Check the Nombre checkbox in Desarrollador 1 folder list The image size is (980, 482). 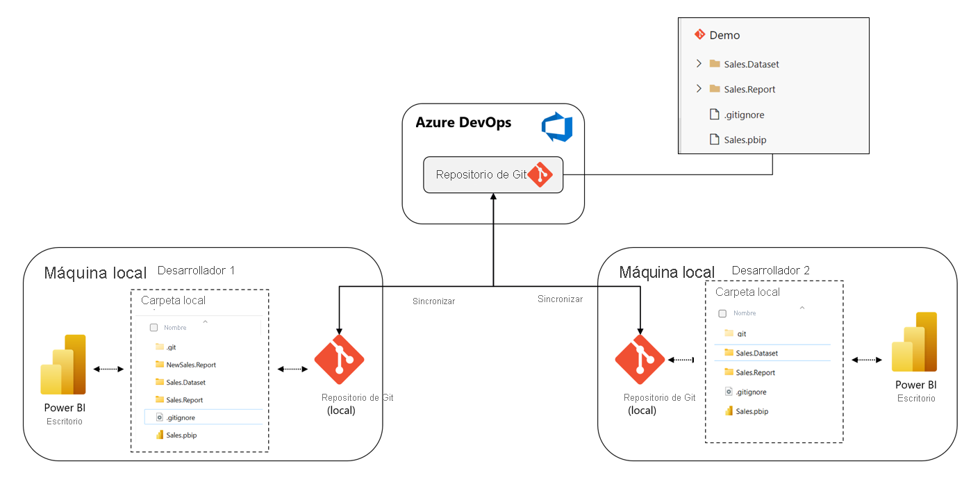[x=153, y=326]
